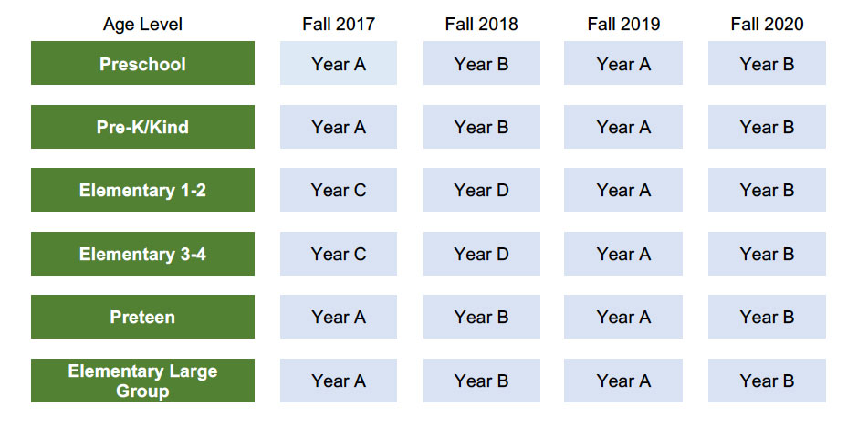This screenshot has width=868, height=428.
Task: Select the Preschool age level box
Action: point(142,63)
